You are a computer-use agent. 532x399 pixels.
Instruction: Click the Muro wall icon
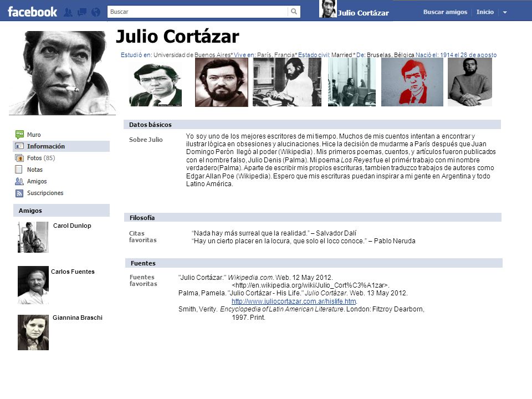19,135
